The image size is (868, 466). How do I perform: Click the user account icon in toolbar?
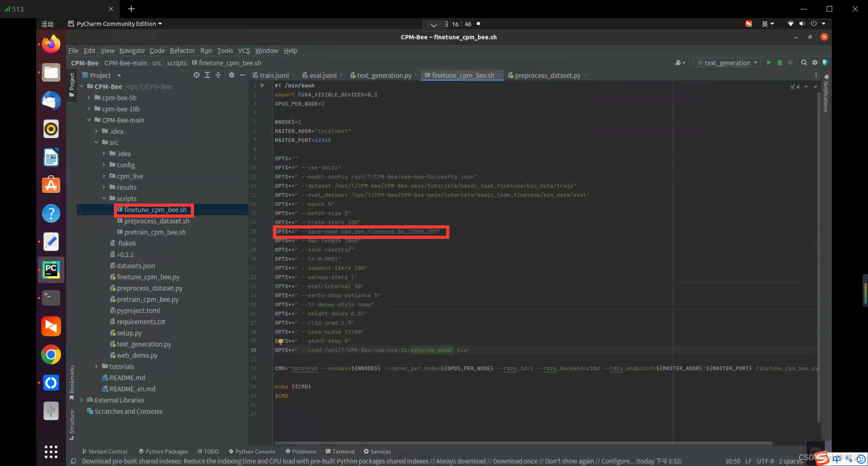(680, 63)
